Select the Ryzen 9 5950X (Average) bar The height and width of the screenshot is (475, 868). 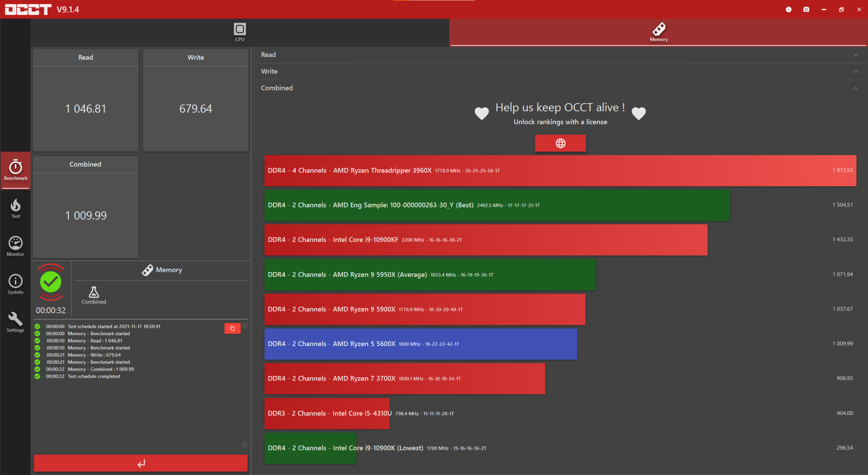[430, 275]
